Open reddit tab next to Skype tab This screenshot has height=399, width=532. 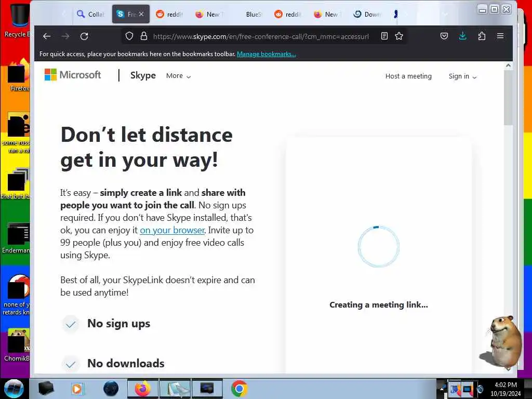169,14
